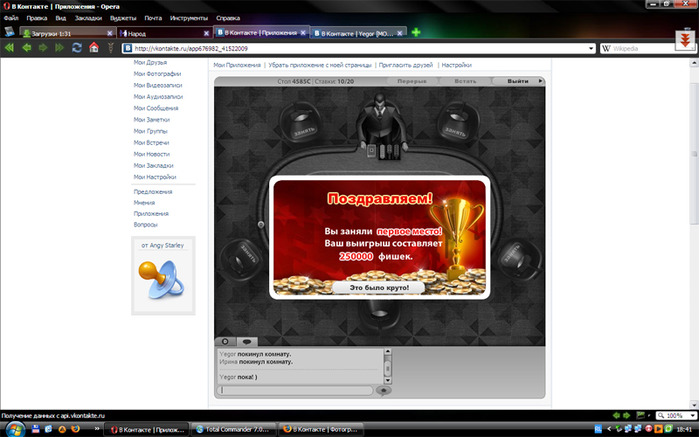
Task: Open the Opera panels icon left of the tabs
Action: 9,32
